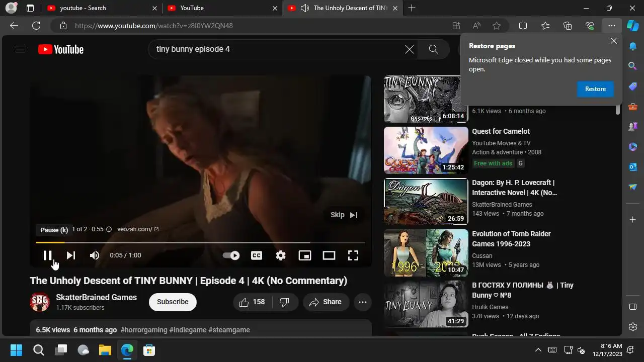Open Edge sidebar settings gear
Viewport: 644px width, 362px height.
coord(633,327)
